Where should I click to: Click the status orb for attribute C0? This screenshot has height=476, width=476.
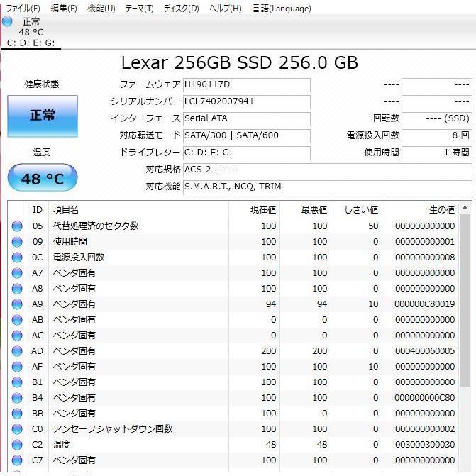[17, 429]
